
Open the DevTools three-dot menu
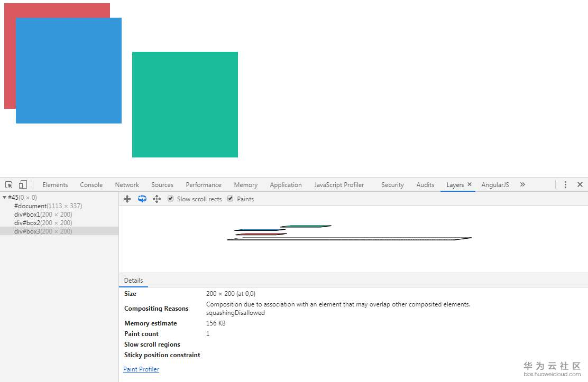565,184
